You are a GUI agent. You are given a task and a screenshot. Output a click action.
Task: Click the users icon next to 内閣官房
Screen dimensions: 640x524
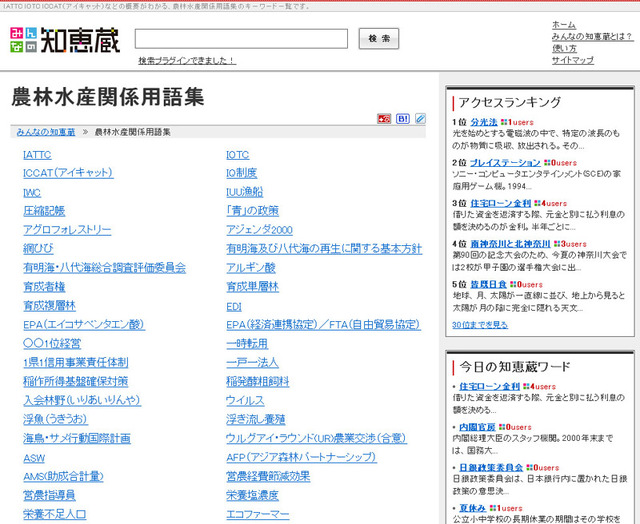coord(502,427)
